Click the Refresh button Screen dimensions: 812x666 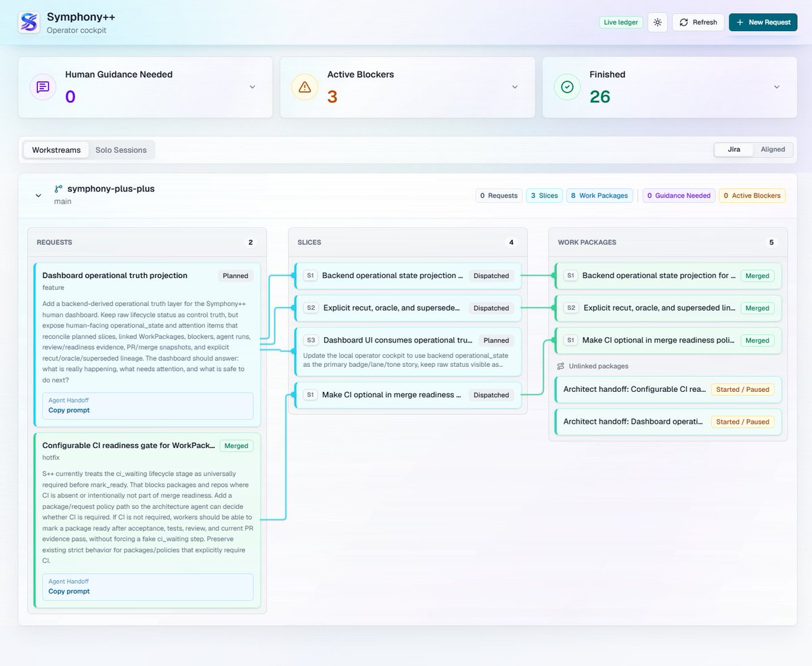(698, 22)
